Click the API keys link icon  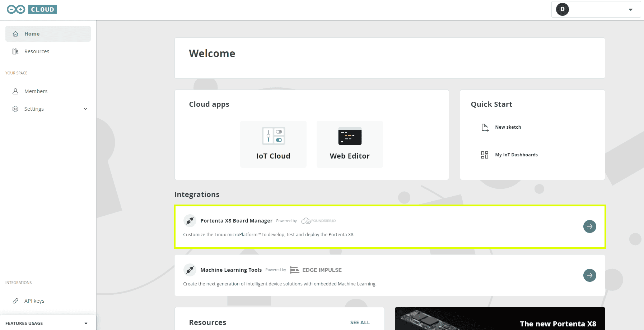pyautogui.click(x=15, y=301)
